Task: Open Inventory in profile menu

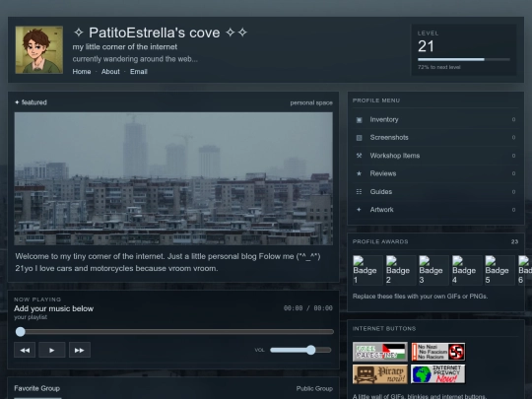Action: pyautogui.click(x=435, y=119)
